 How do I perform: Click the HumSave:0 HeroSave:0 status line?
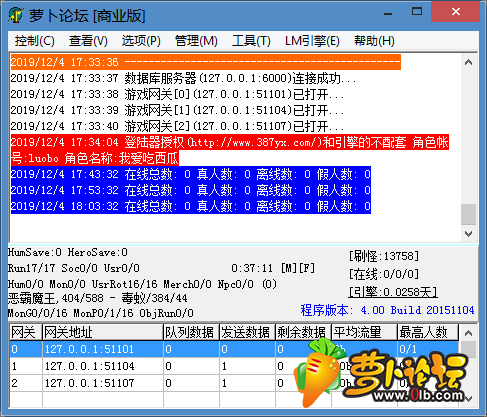pyautogui.click(x=68, y=252)
